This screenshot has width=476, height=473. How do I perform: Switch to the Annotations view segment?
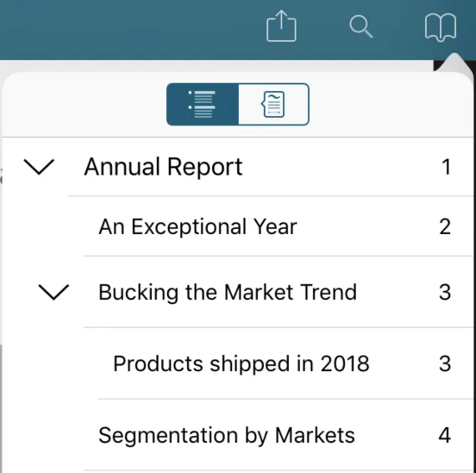pos(274,104)
